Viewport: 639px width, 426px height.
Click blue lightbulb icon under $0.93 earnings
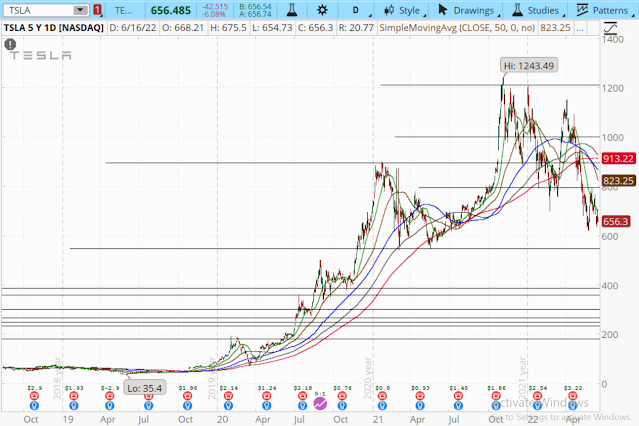(420, 406)
